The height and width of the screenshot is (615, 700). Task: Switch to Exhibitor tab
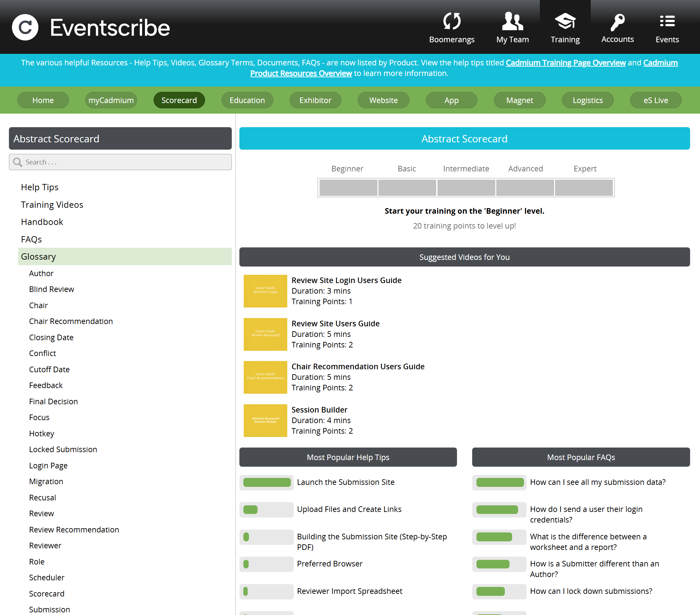pos(315,100)
